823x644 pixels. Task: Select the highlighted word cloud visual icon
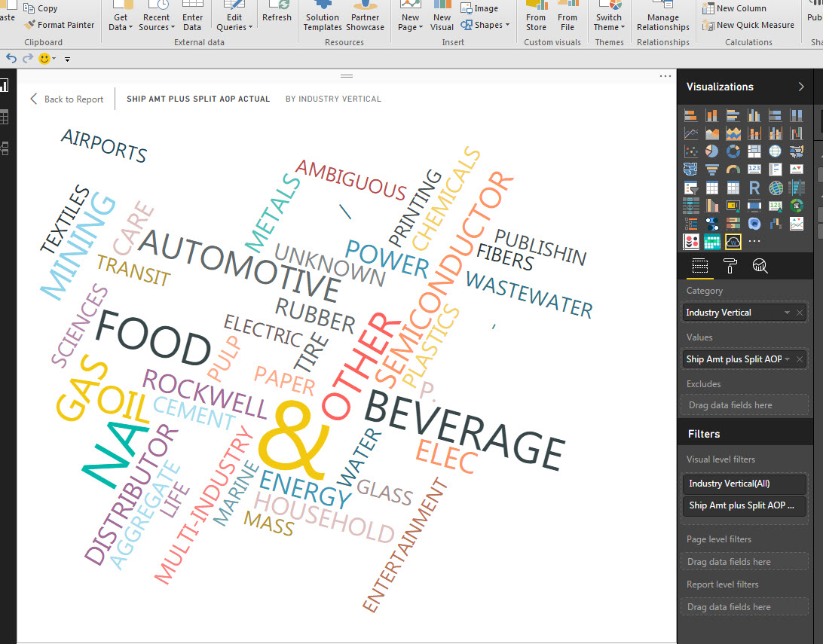coord(733,241)
